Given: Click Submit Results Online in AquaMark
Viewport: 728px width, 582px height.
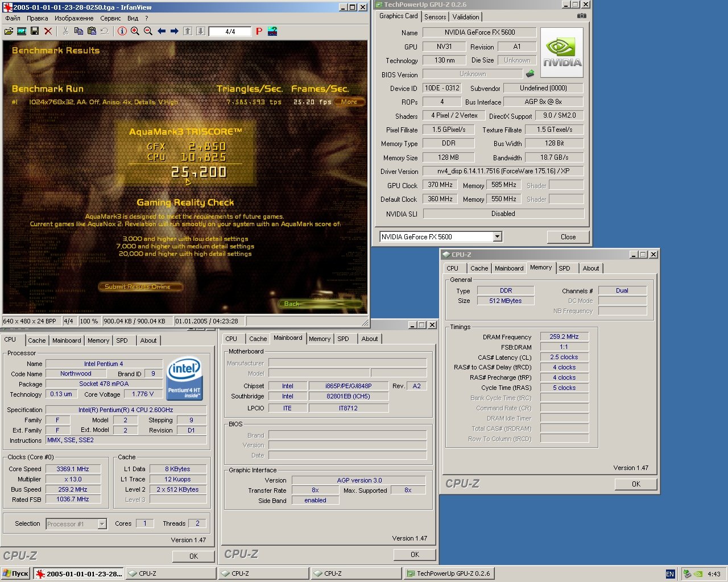Looking at the screenshot, I should point(140,287).
